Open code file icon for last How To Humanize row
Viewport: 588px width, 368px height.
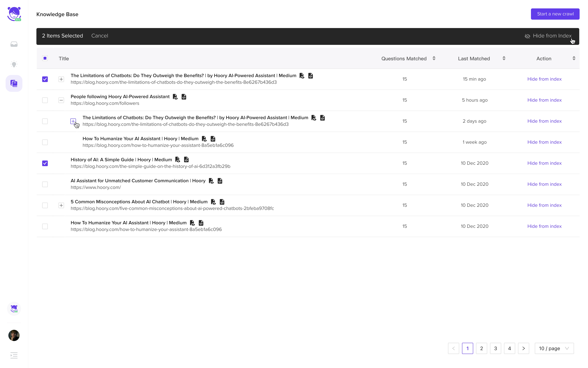[x=201, y=223]
